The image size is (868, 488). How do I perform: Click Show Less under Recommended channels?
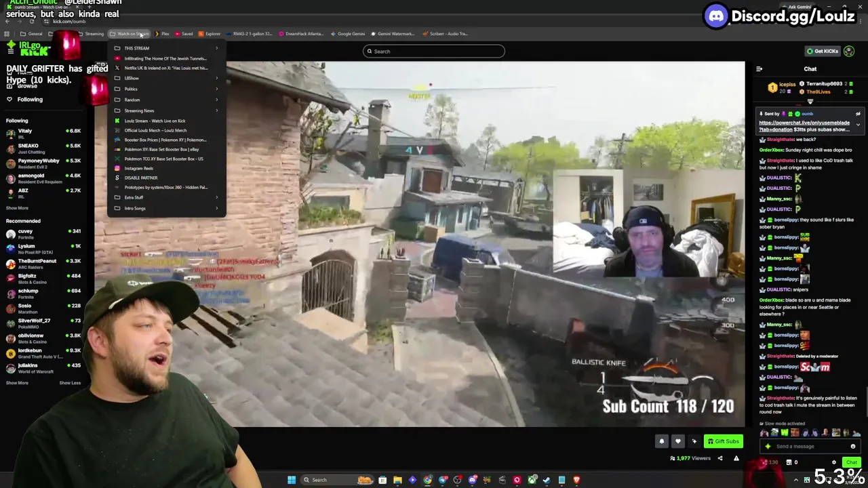70,383
